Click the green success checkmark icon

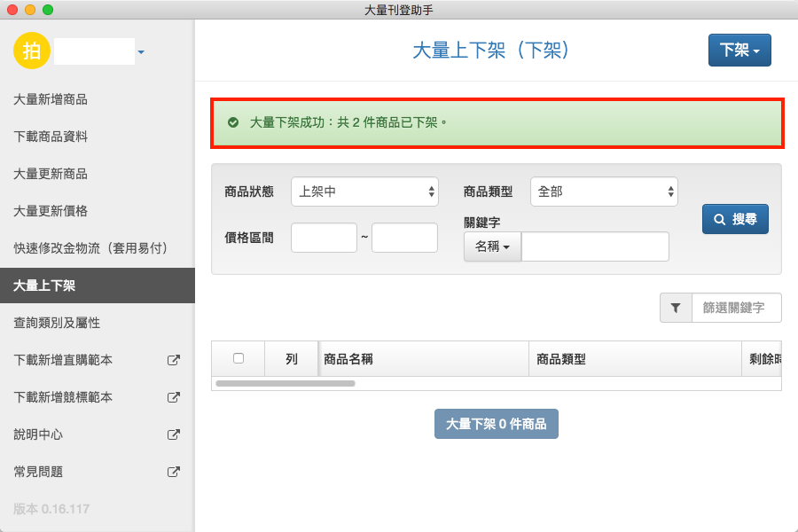pyautogui.click(x=233, y=122)
